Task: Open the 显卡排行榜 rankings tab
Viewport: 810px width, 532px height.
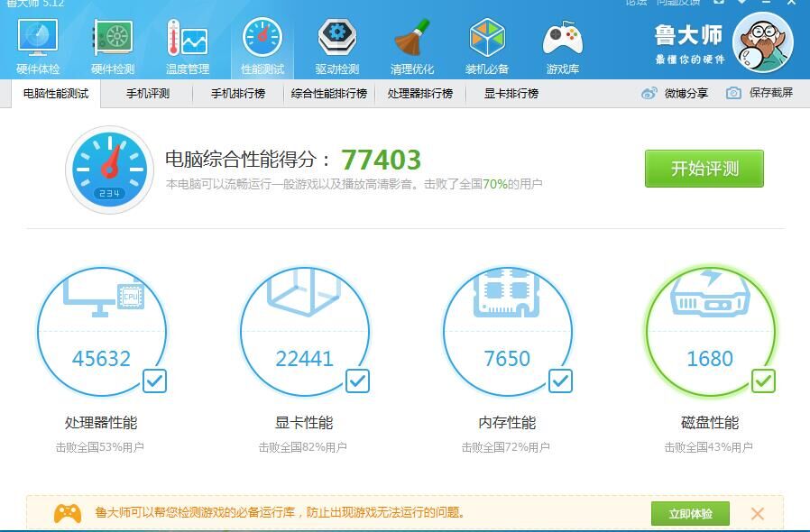Action: pos(511,92)
